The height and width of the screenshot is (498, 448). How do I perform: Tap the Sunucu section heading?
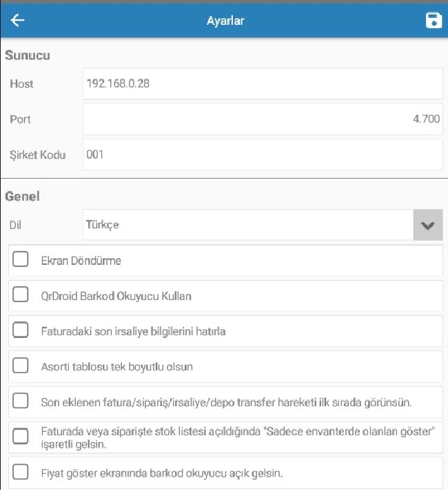tap(28, 55)
